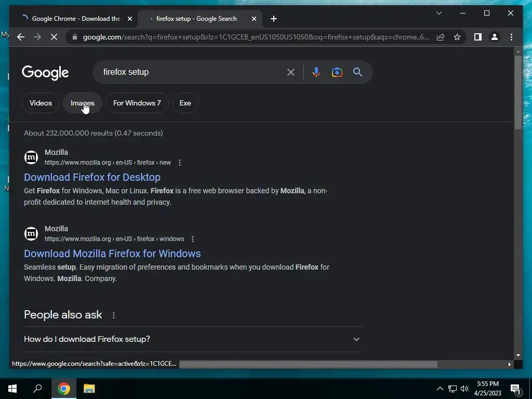Click Chrome icon in taskbar

[x=64, y=389]
